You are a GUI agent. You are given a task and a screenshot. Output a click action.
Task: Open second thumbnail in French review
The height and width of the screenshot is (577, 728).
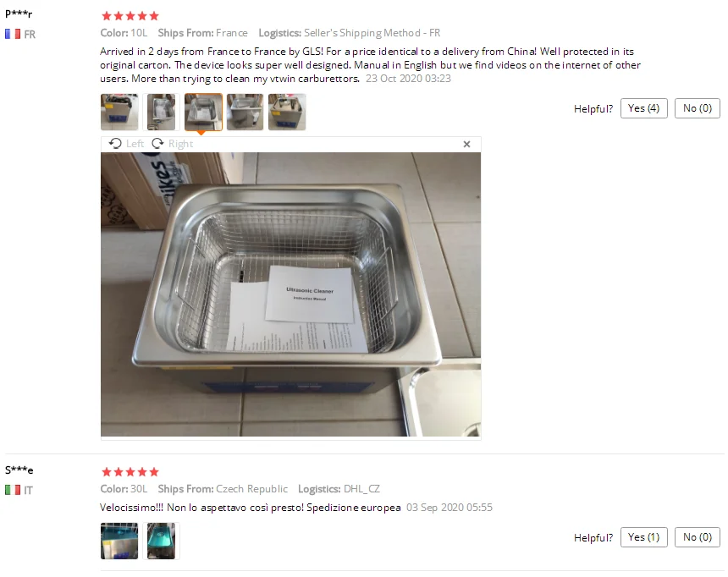click(161, 112)
